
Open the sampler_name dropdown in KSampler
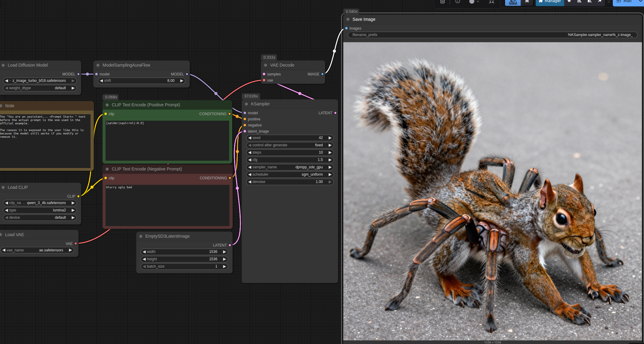pyautogui.click(x=289, y=167)
